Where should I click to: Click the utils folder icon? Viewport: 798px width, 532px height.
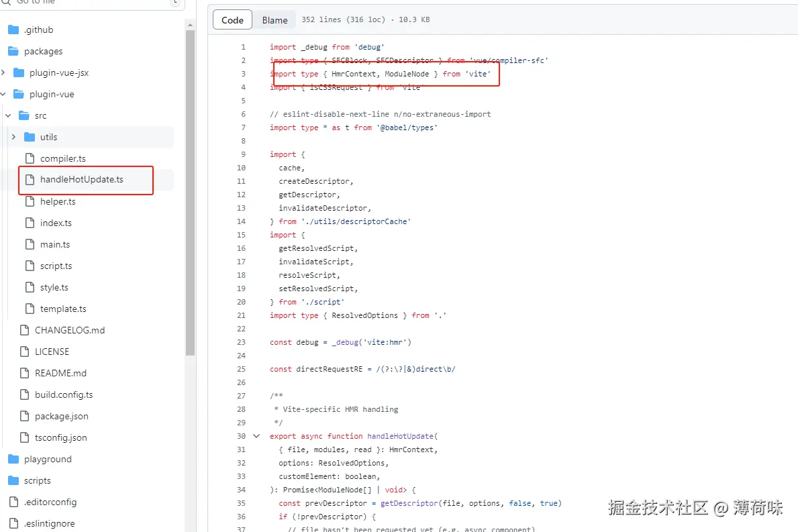tap(30, 137)
